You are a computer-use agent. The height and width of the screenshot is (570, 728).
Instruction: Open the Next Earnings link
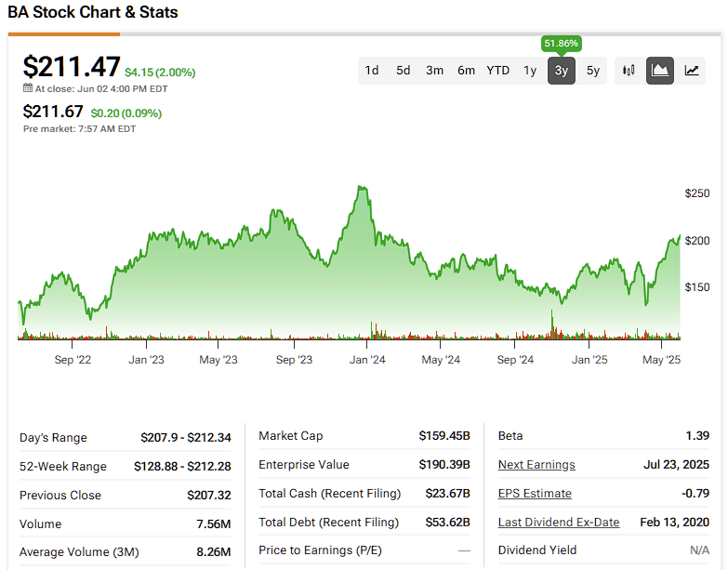coord(536,465)
